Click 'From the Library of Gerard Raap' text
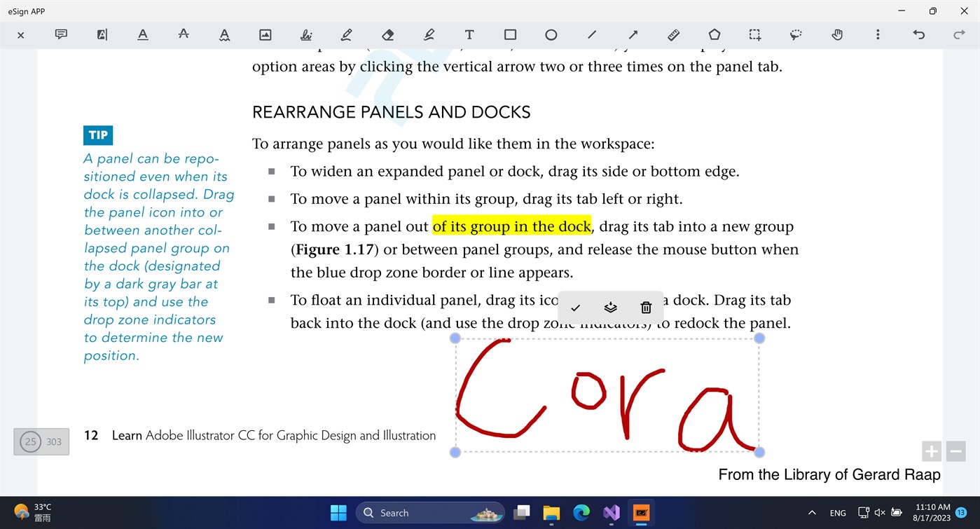The height and width of the screenshot is (529, 980). (829, 475)
